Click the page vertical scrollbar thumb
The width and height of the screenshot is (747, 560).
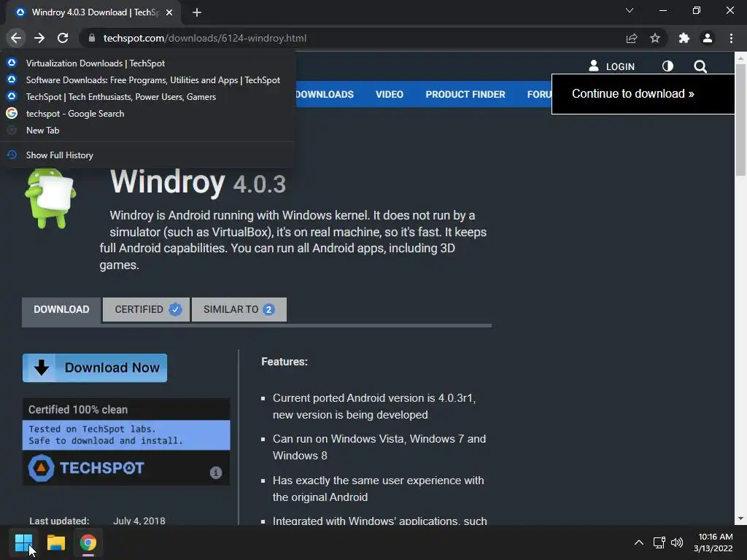tap(740, 120)
